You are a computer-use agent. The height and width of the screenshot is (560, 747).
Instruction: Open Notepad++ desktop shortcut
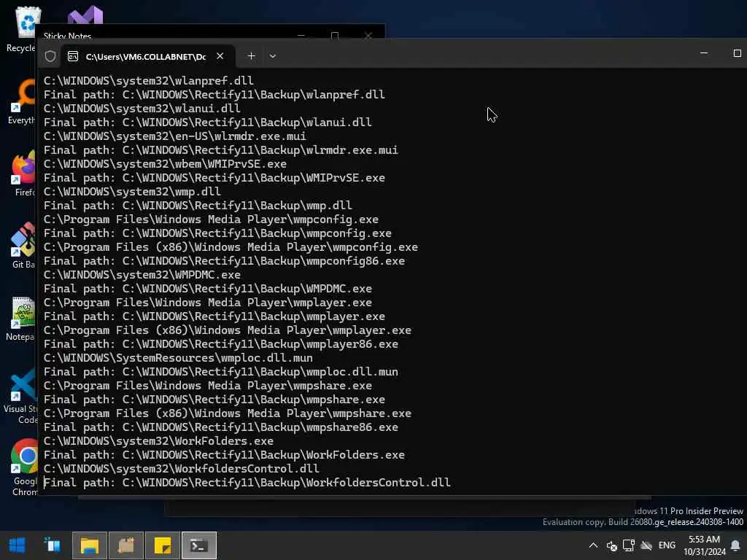click(x=21, y=319)
